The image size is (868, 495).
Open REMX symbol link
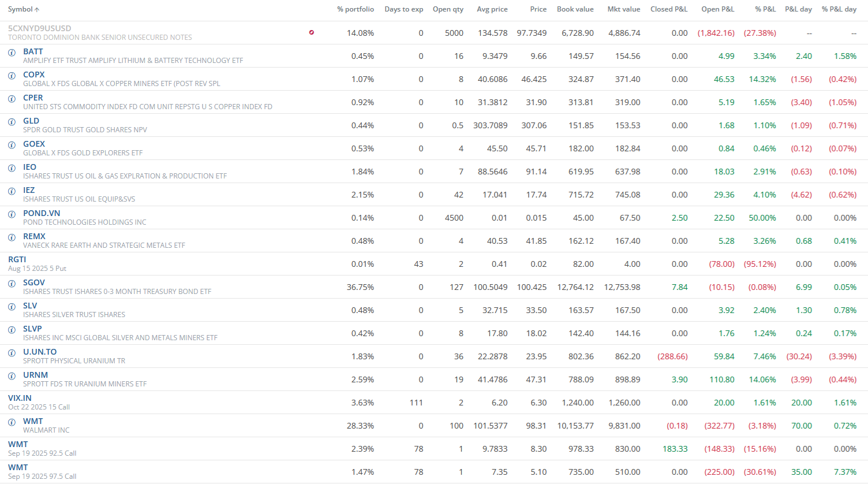pyautogui.click(x=34, y=236)
